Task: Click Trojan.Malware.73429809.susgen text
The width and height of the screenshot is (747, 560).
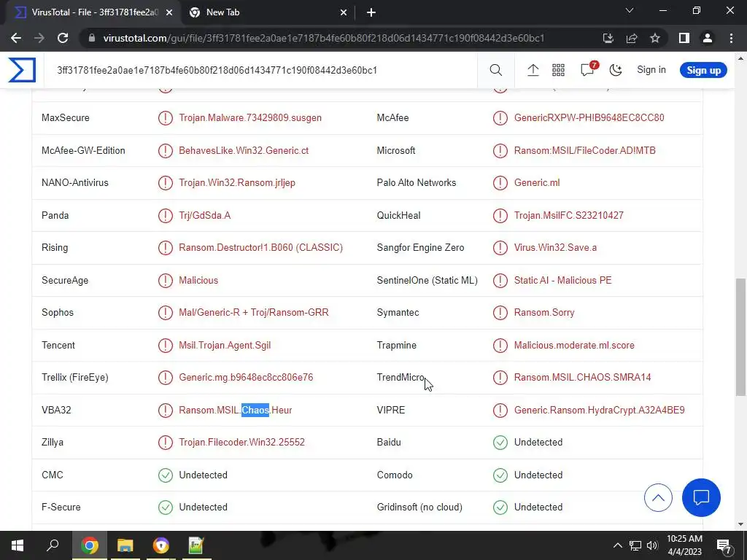Action: (250, 117)
